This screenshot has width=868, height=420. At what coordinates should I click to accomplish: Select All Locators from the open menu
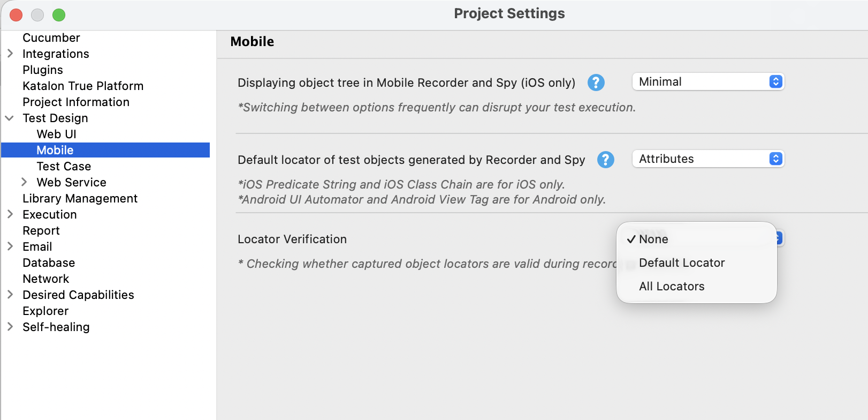(671, 286)
